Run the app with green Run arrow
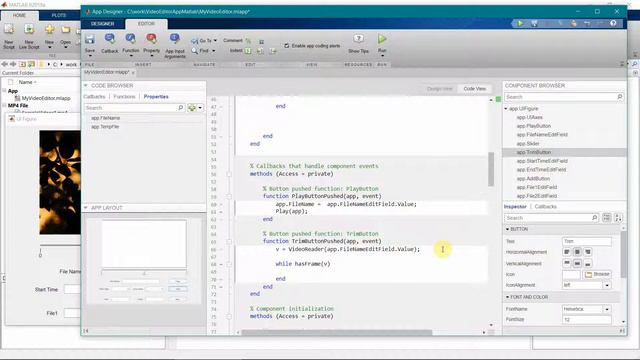This screenshot has width=640, height=360. tap(382, 39)
